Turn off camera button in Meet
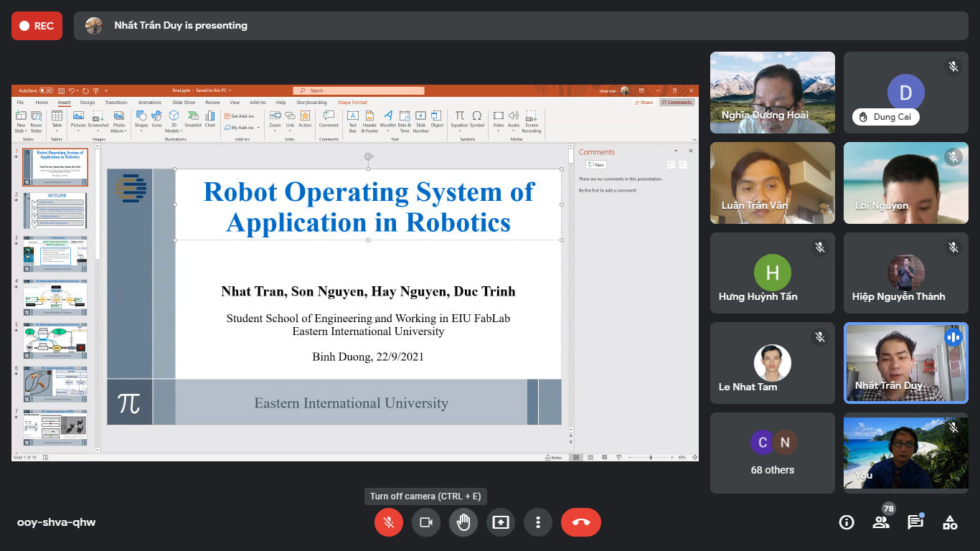This screenshot has height=551, width=980. (426, 522)
